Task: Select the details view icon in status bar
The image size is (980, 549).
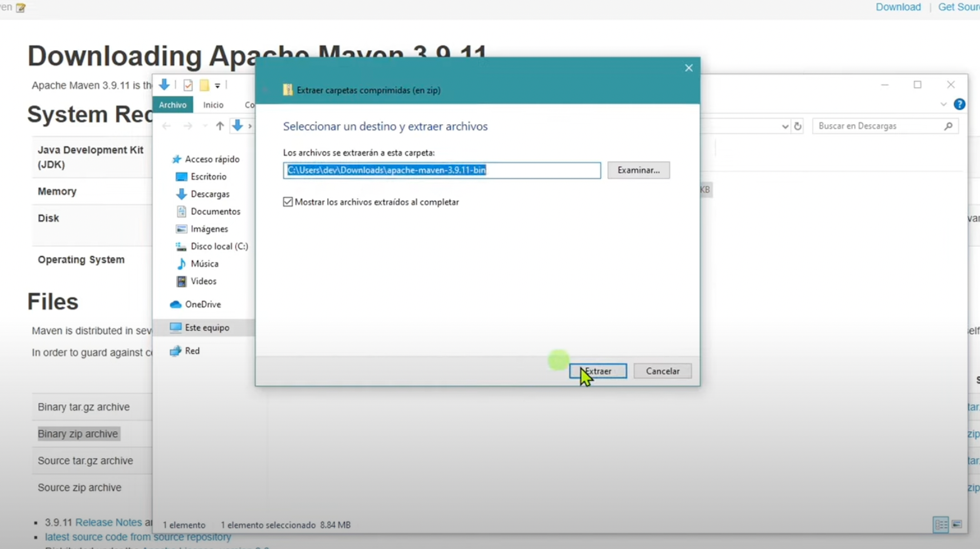Action: [x=941, y=525]
